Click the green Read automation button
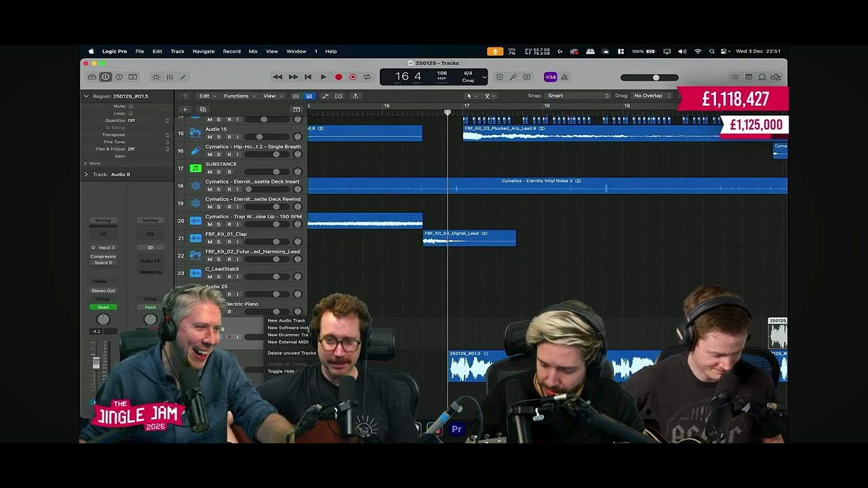The height and width of the screenshot is (488, 868). tap(103, 307)
